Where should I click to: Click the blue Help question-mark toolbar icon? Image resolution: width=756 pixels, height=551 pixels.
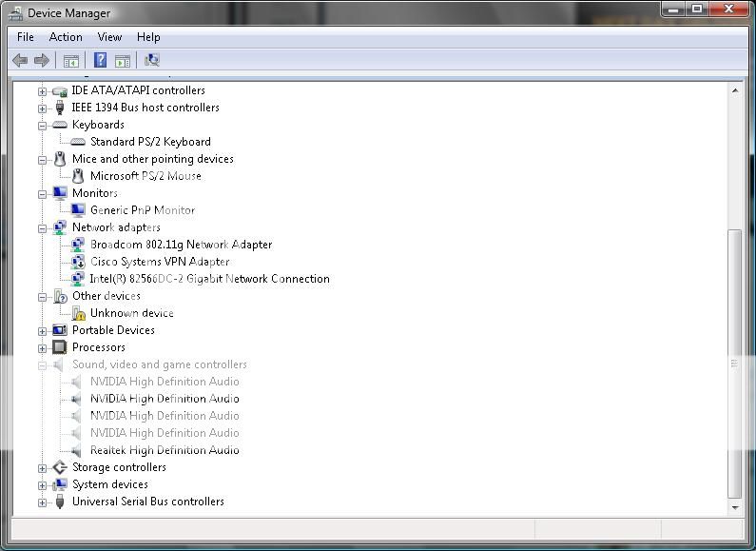(x=100, y=60)
